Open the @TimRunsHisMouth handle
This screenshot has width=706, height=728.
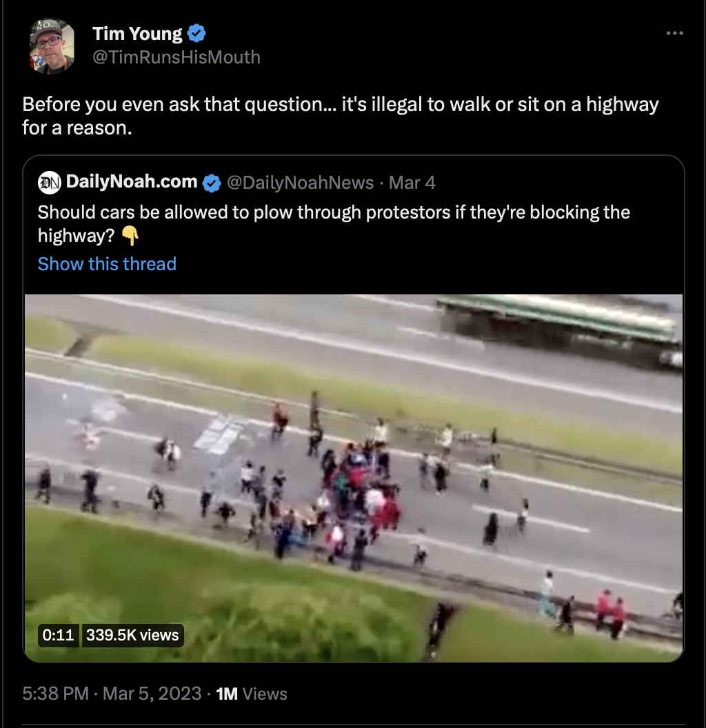pyautogui.click(x=176, y=57)
